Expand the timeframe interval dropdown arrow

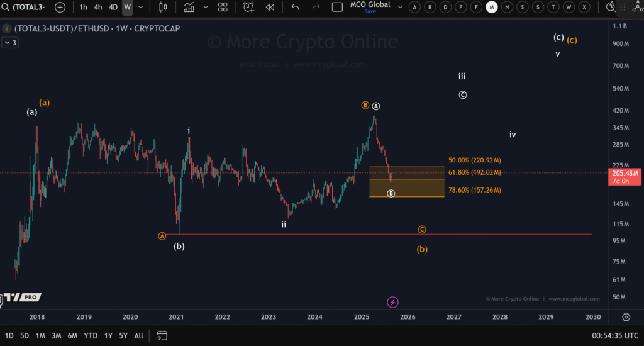coord(141,8)
